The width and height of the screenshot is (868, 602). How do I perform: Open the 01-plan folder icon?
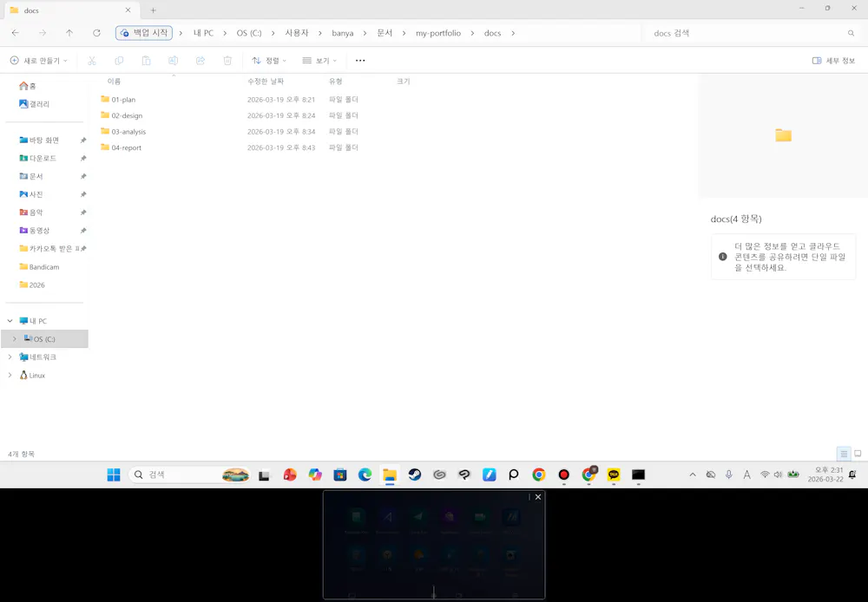click(x=105, y=99)
